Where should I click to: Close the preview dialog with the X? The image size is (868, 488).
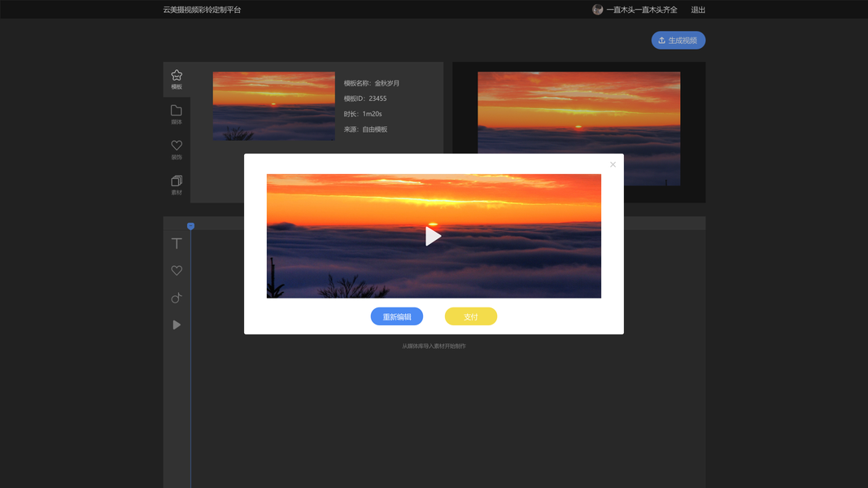[x=613, y=164]
